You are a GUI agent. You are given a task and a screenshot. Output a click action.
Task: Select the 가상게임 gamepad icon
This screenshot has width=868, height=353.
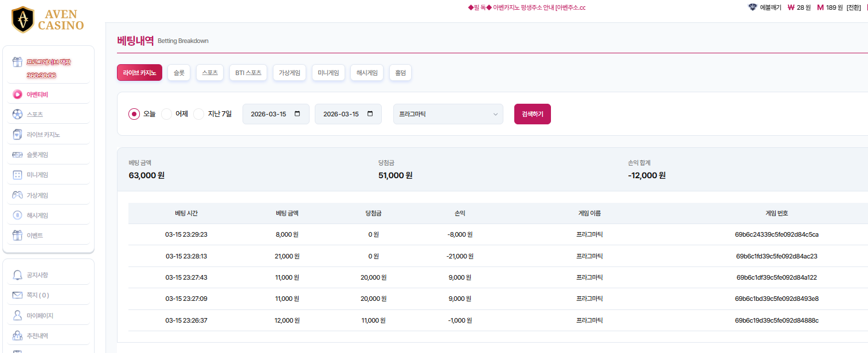click(17, 195)
